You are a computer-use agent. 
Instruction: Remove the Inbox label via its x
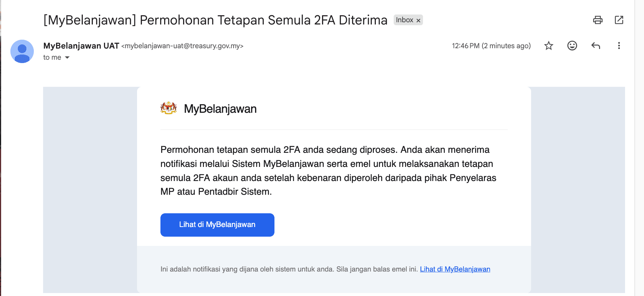coord(418,20)
